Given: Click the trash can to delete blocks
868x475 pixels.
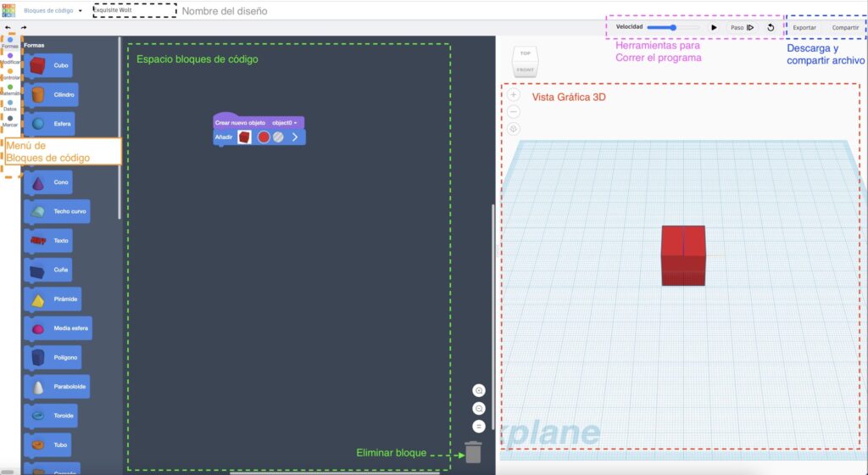Looking at the screenshot, I should pyautogui.click(x=473, y=452).
